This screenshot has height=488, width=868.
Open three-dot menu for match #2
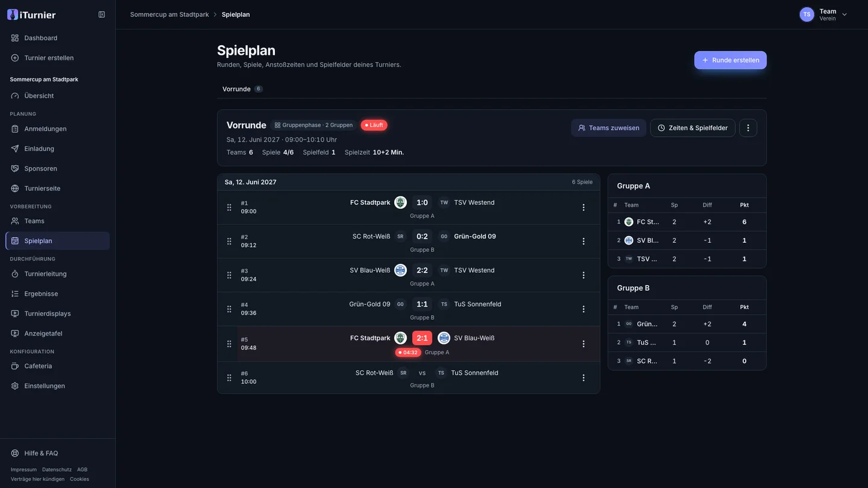pos(583,242)
